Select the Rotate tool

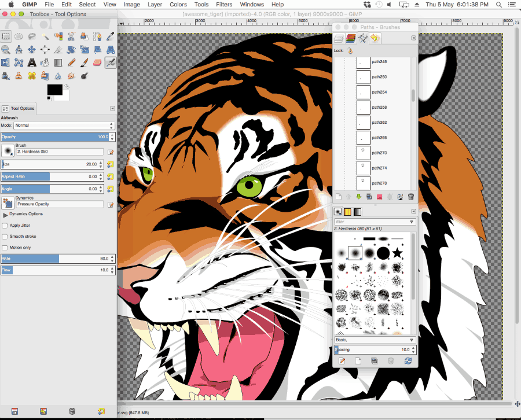pyautogui.click(x=71, y=50)
